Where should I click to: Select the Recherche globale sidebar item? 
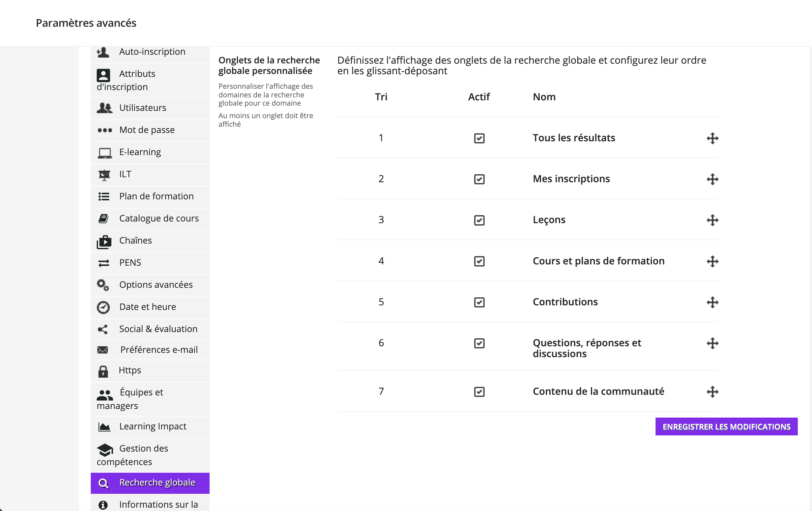pyautogui.click(x=157, y=483)
